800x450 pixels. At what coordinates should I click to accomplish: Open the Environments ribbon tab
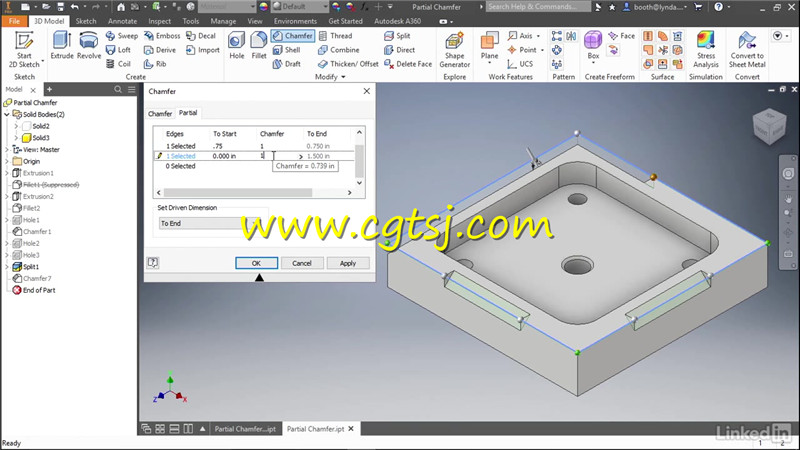(295, 21)
